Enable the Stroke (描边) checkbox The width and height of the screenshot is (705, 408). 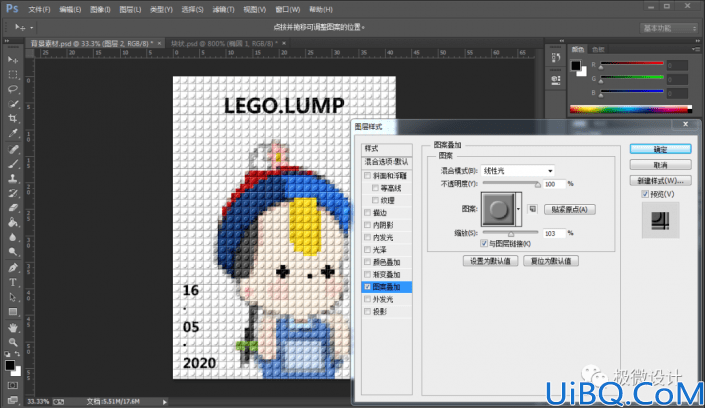[x=368, y=212]
